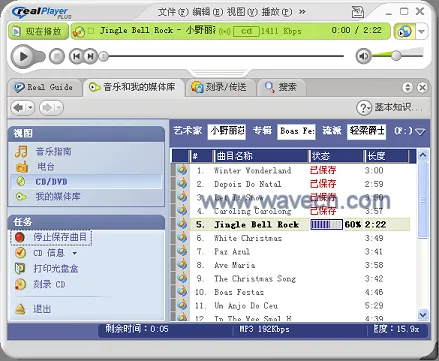This screenshot has width=439, height=361.
Task: Switch to the 搜索 tab
Action: click(x=281, y=87)
